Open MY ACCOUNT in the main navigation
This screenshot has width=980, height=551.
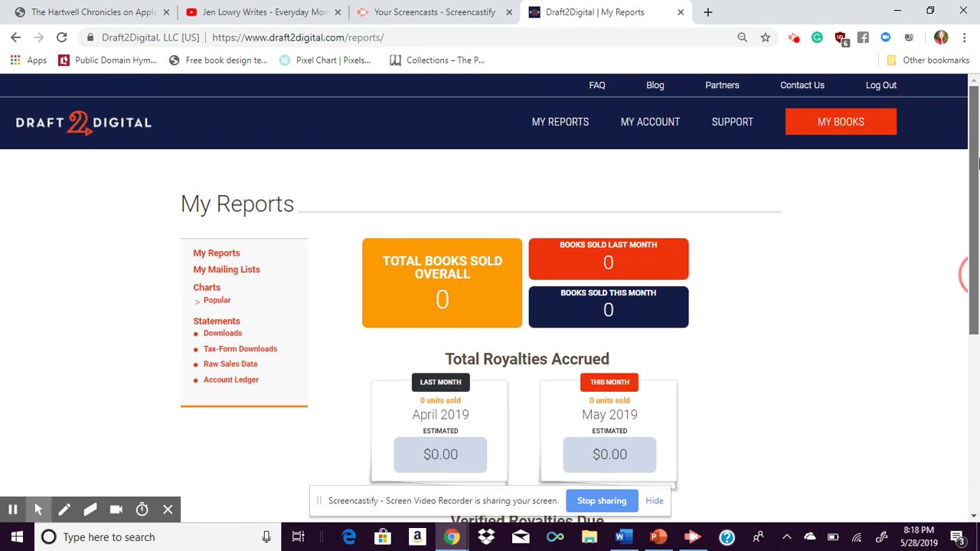click(650, 122)
